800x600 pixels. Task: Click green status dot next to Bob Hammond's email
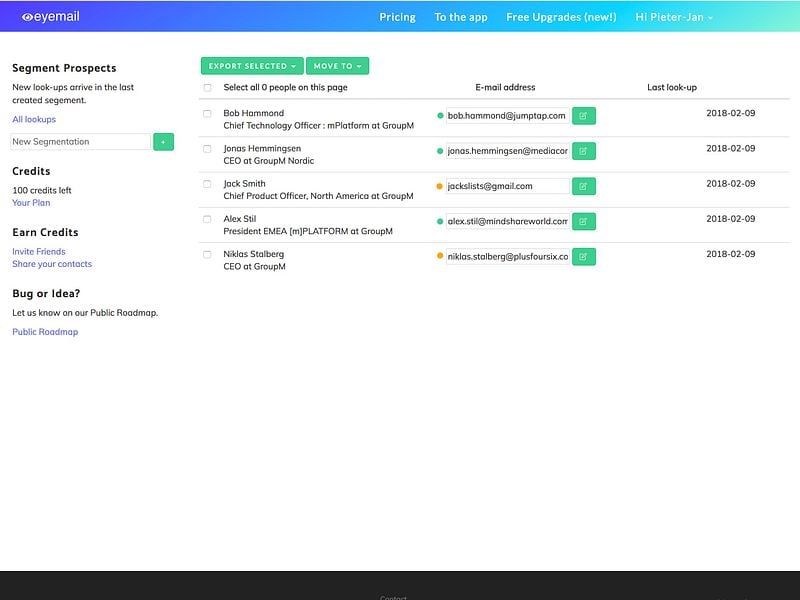pos(440,116)
